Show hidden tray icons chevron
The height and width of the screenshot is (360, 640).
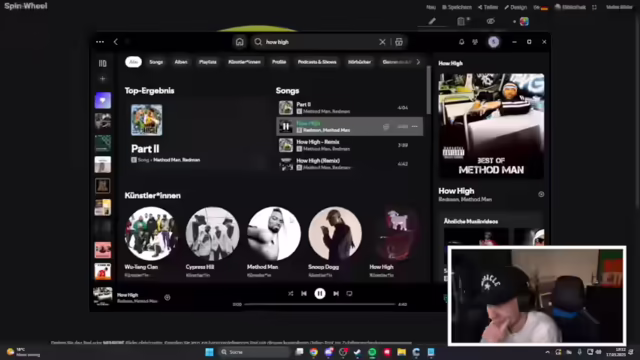[x=547, y=352]
